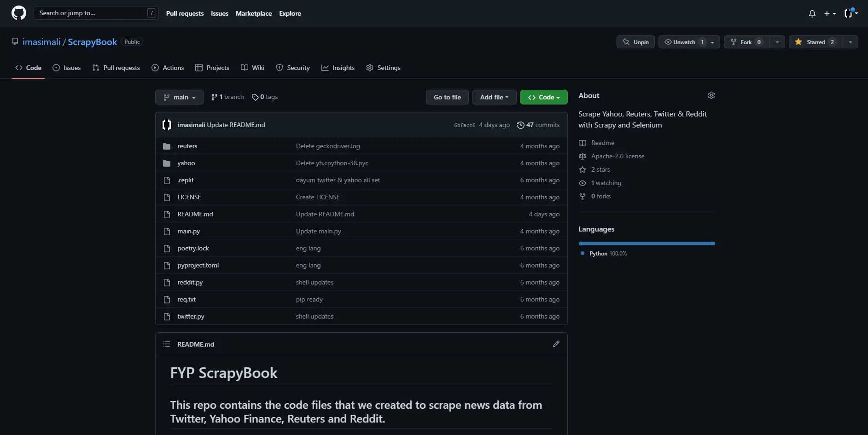Open the poetry.lock file
This screenshot has width=868, height=435.
point(193,248)
